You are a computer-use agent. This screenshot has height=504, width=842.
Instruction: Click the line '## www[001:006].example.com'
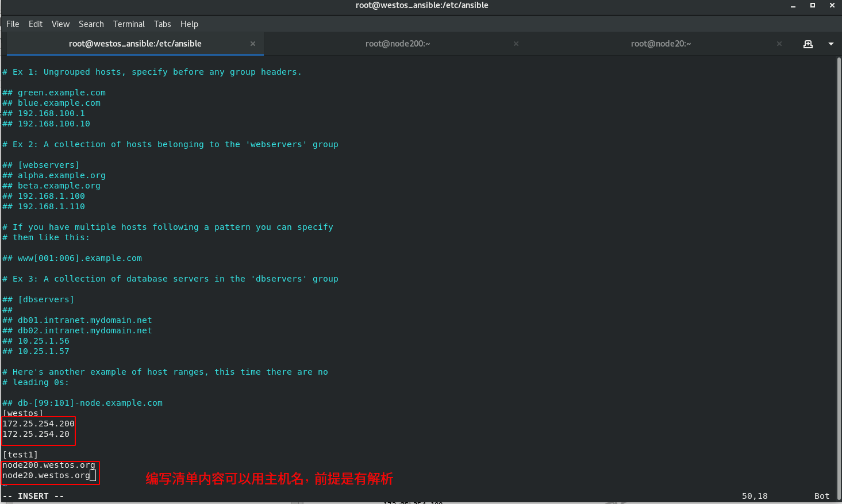coord(72,258)
